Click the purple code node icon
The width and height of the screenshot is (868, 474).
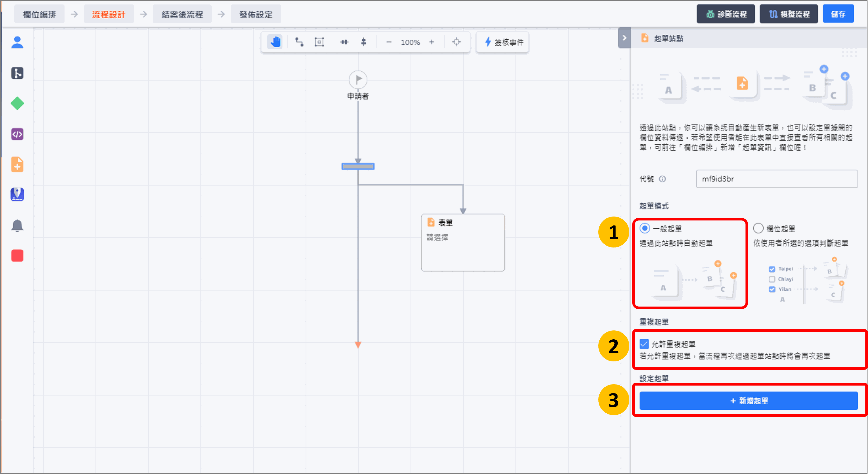pos(17,134)
